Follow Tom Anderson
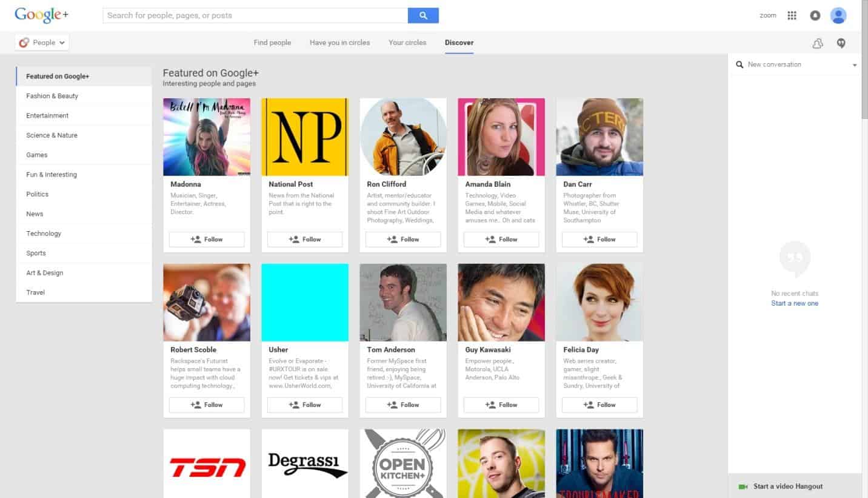This screenshot has width=868, height=498. (x=403, y=405)
